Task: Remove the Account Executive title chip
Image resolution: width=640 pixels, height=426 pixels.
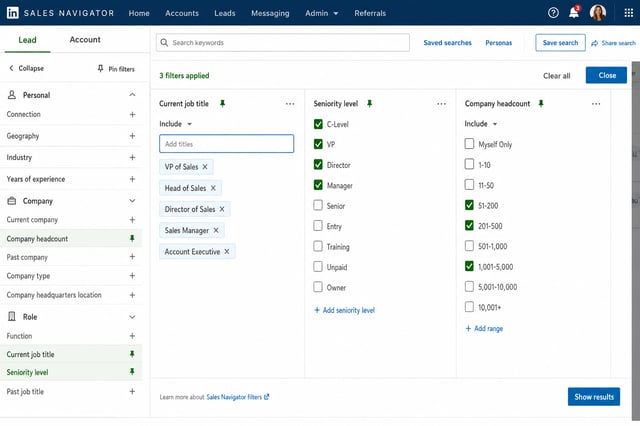Action: pyautogui.click(x=227, y=252)
